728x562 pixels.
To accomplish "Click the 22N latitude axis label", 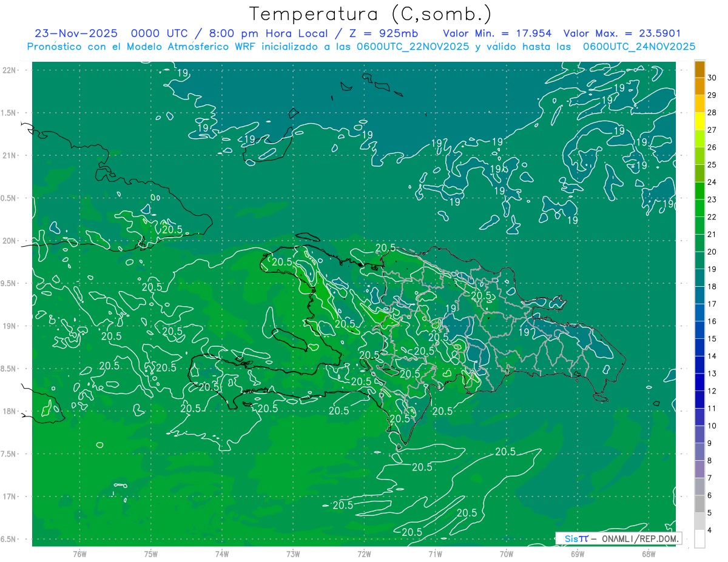I will pos(9,70).
